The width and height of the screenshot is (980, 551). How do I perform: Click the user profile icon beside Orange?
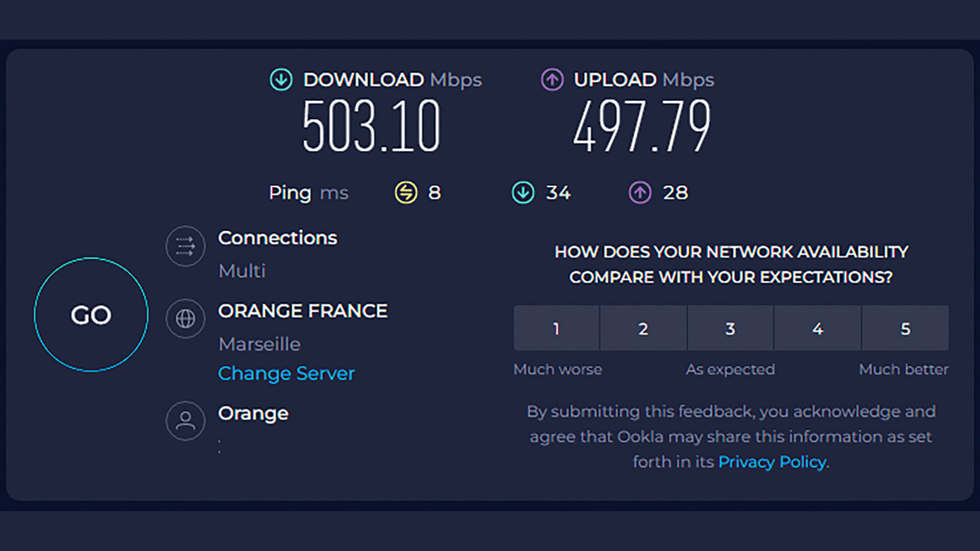185,421
